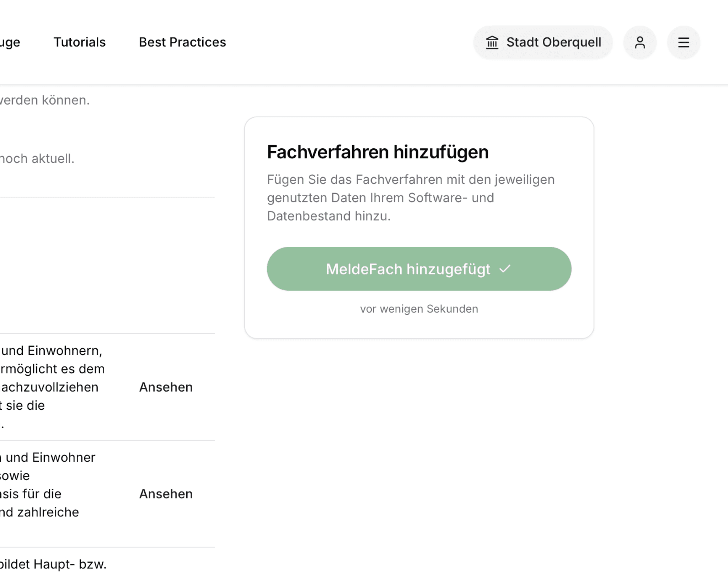The width and height of the screenshot is (728, 584).
Task: Click the green 'MeldeFach hinzugefügt' button
Action: (x=419, y=269)
